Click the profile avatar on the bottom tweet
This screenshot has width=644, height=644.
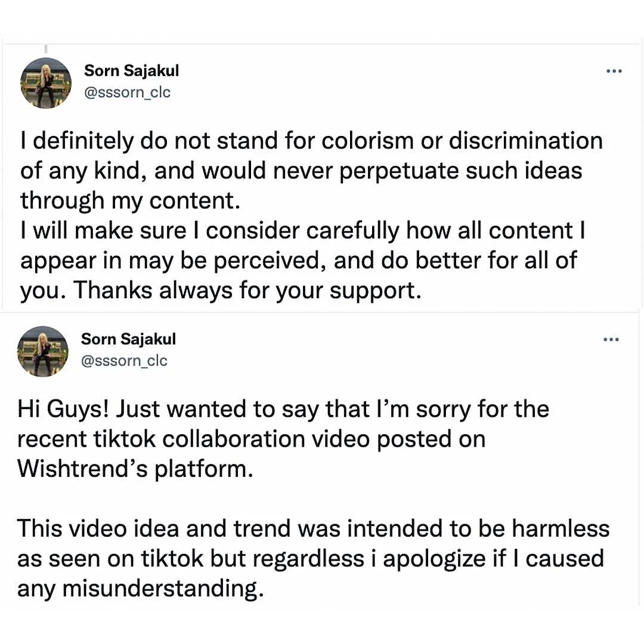point(43,352)
